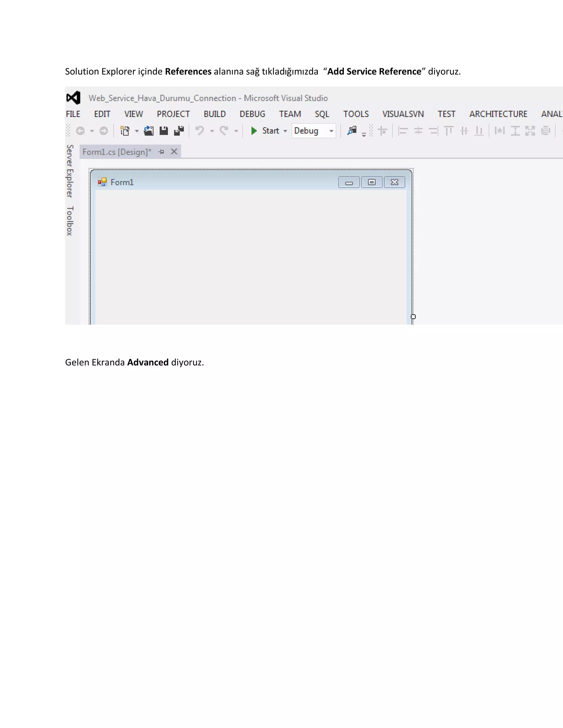Close the Form1.cs [Design] tab
563x728 pixels.
[x=174, y=152]
